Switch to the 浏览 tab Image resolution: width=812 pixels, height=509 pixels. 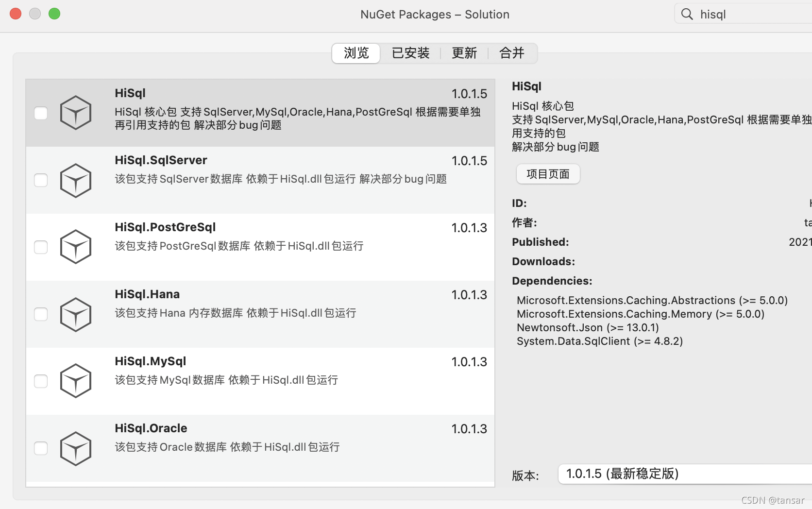tap(356, 53)
